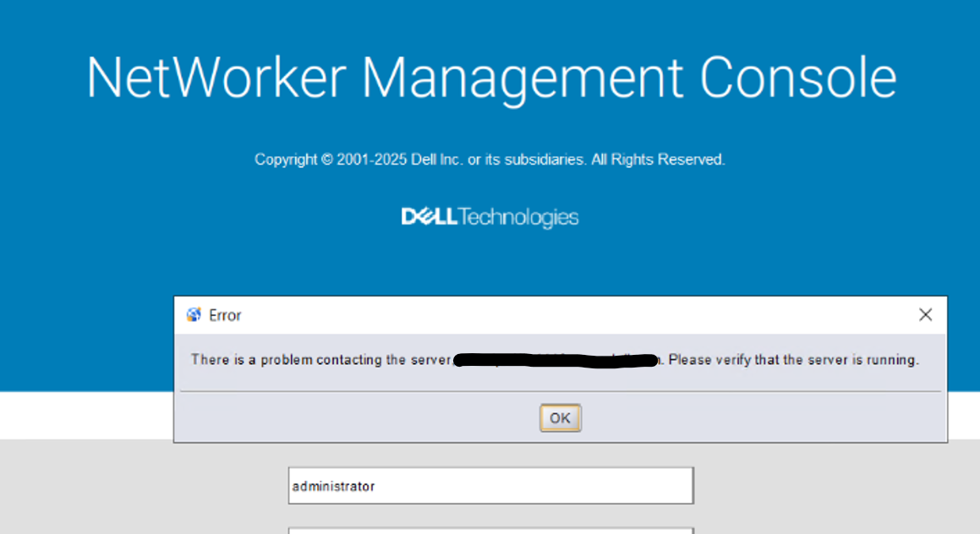
Task: Dismiss the error dialog via the X
Action: pyautogui.click(x=925, y=314)
